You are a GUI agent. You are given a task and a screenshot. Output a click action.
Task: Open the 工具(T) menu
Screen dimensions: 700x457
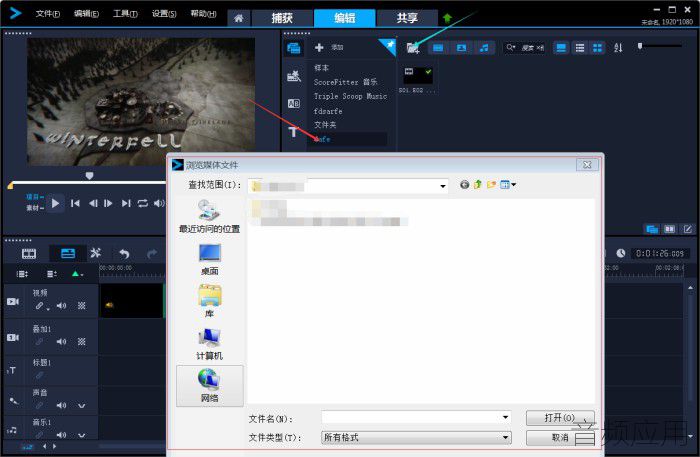coord(125,13)
